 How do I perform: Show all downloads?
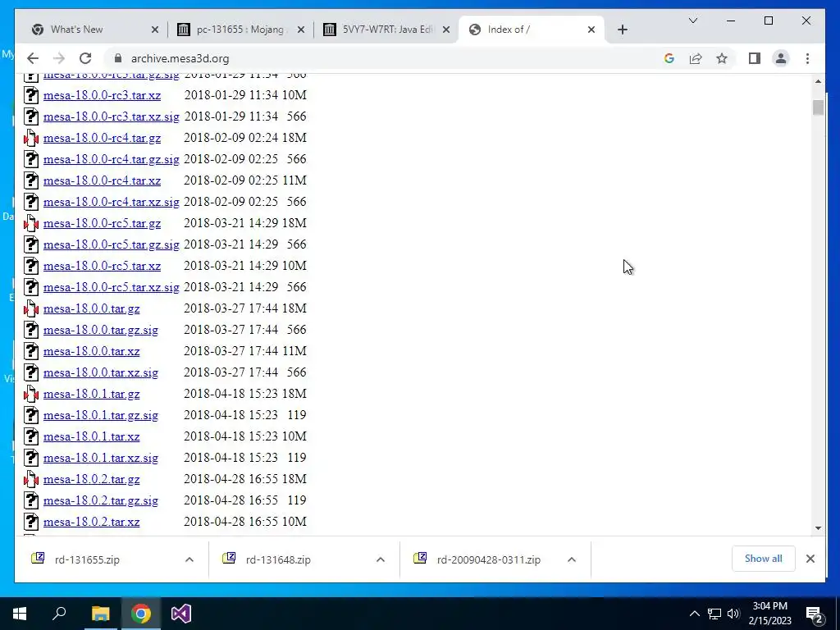click(x=764, y=559)
